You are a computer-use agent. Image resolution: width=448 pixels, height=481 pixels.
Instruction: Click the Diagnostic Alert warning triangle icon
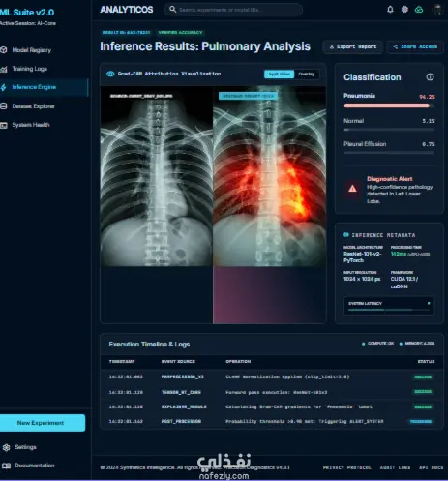click(x=352, y=189)
